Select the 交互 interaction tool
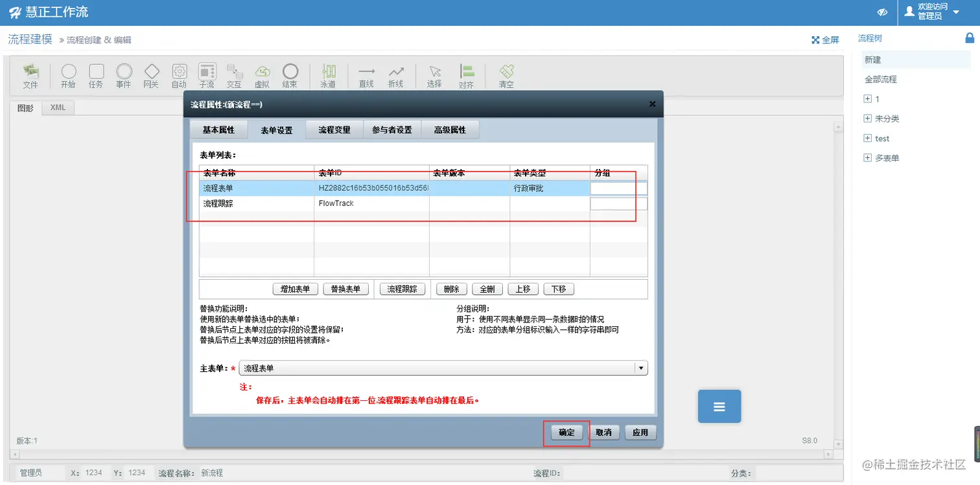Image resolution: width=980 pixels, height=485 pixels. pos(234,76)
